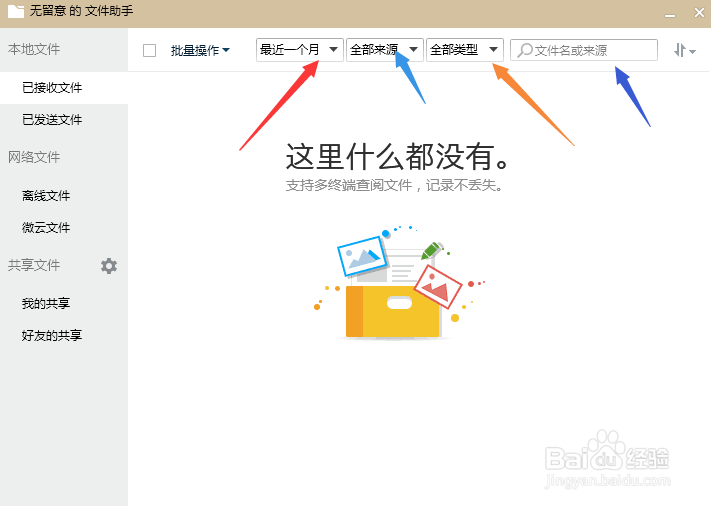Click the 这里什么都没有 message text
The width and height of the screenshot is (711, 506).
(397, 156)
